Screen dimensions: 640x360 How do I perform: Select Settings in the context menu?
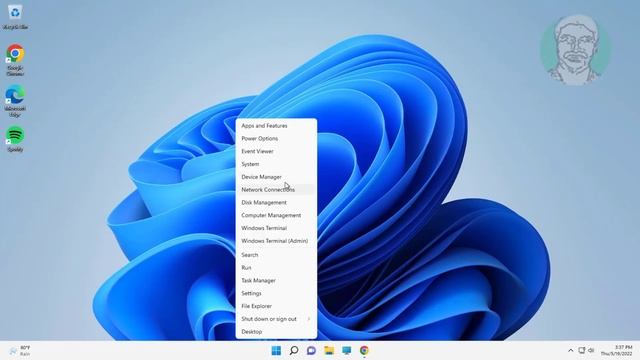coord(276,293)
